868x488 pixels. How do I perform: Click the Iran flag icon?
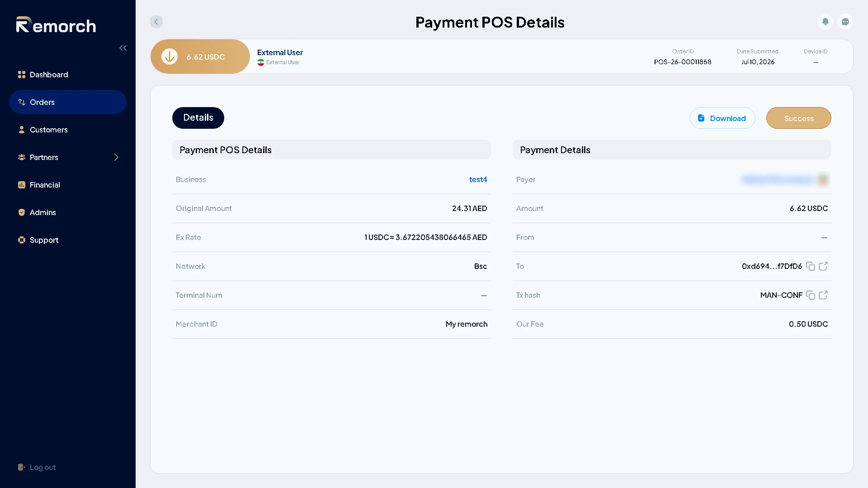point(261,62)
